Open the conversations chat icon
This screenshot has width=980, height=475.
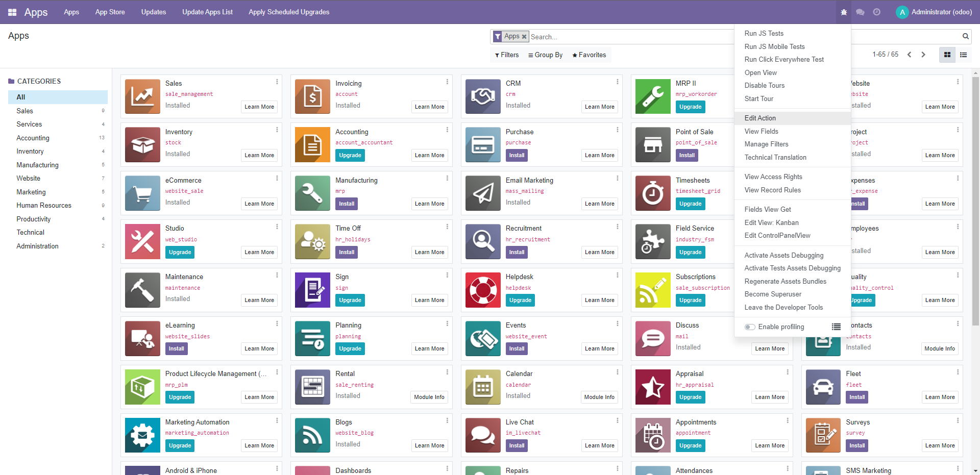tap(860, 12)
